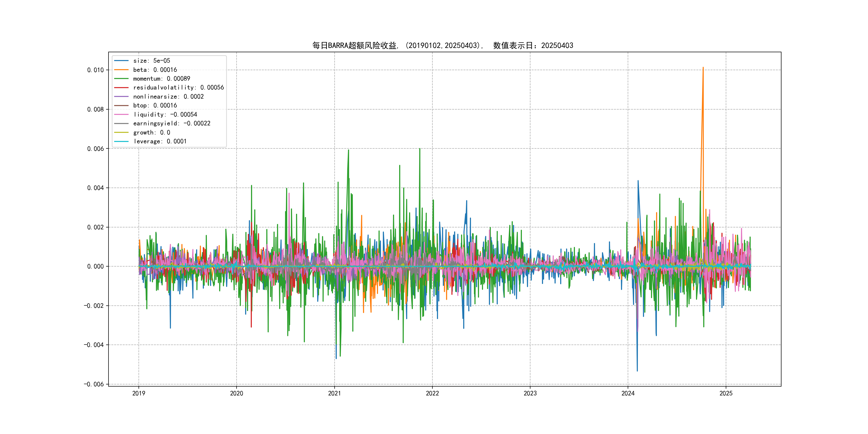This screenshot has width=868, height=434.
Task: Click the blue size legend line swatch
Action: (x=121, y=61)
